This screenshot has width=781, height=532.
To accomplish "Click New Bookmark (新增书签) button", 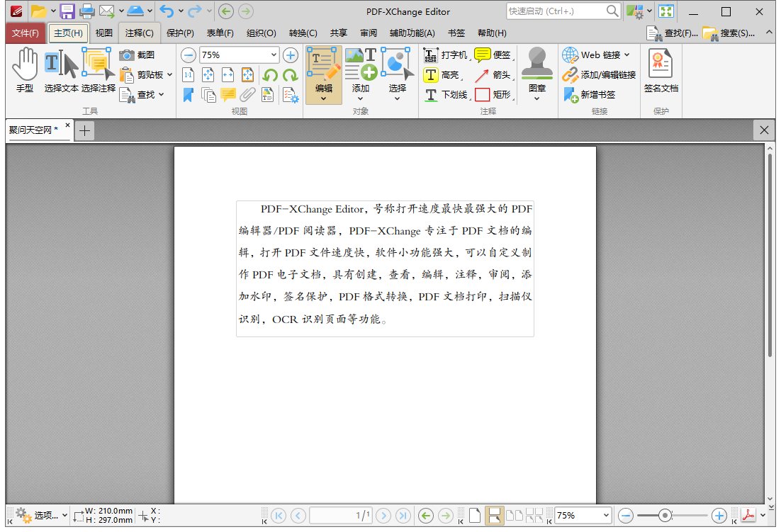I will tap(590, 94).
